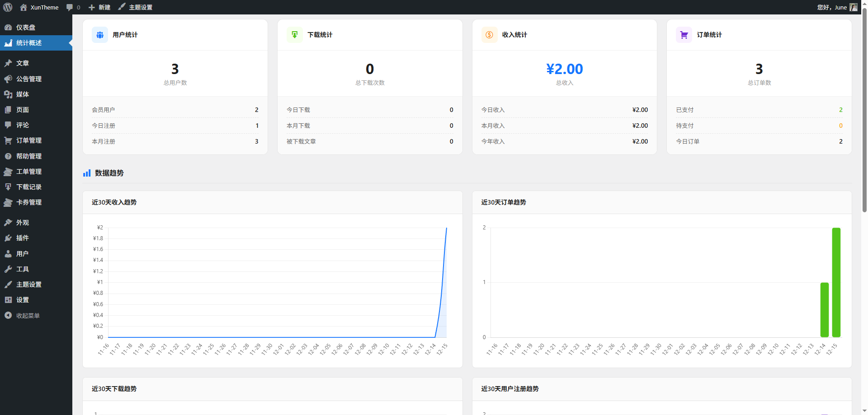
Task: Click the user statistics card icon
Action: (100, 35)
